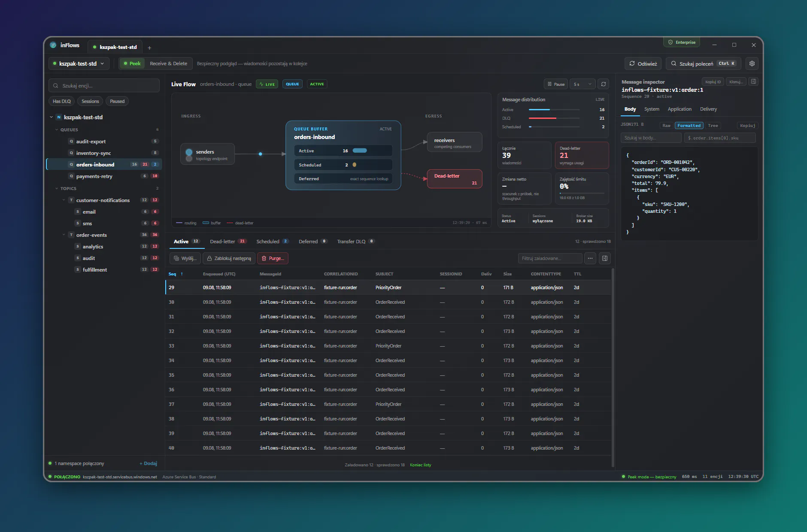Viewport: 807px width, 532px height.
Task: Switch to Receive & Delete mode
Action: (x=168, y=63)
